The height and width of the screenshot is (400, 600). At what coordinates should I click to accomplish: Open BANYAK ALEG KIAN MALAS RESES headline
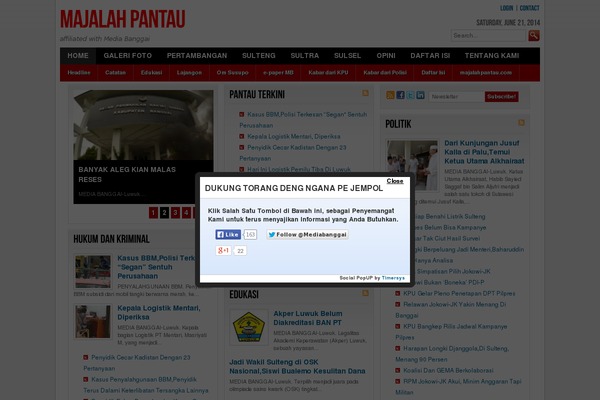(x=127, y=175)
